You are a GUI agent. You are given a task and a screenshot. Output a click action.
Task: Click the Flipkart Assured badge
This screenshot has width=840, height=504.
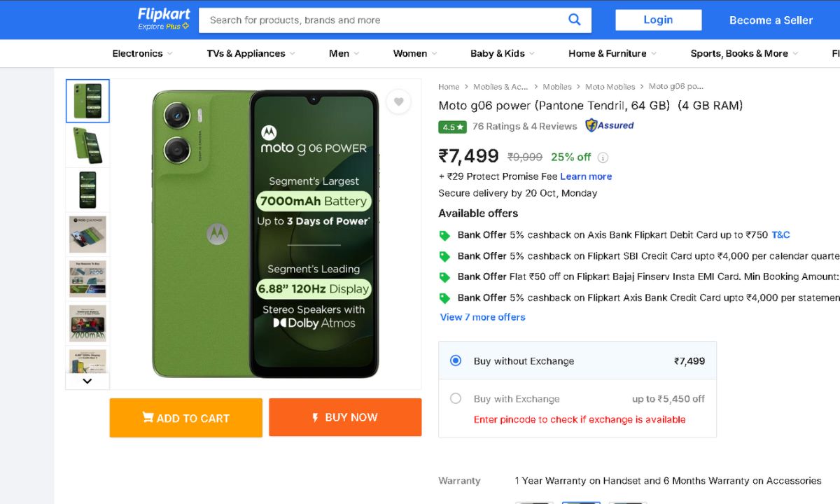click(610, 126)
